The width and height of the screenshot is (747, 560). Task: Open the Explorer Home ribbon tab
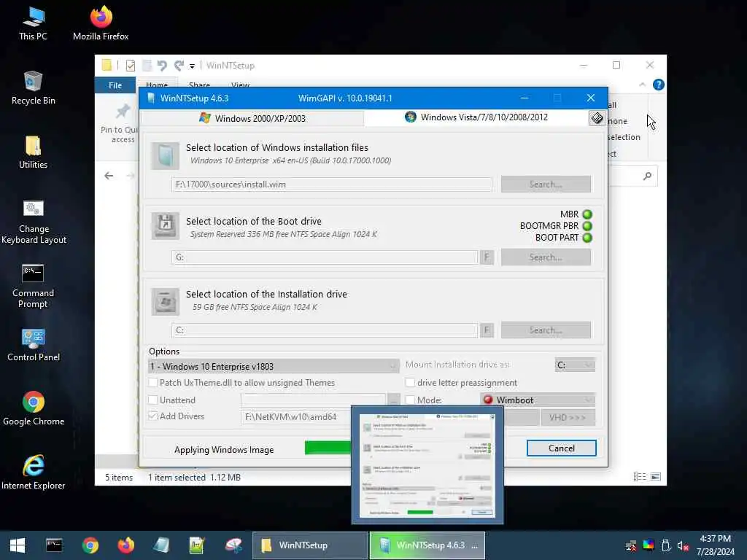(x=157, y=85)
